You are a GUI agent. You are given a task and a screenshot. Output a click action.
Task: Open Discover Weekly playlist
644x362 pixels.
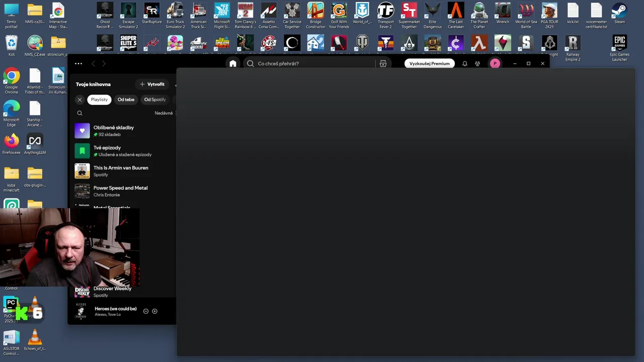coord(124,292)
